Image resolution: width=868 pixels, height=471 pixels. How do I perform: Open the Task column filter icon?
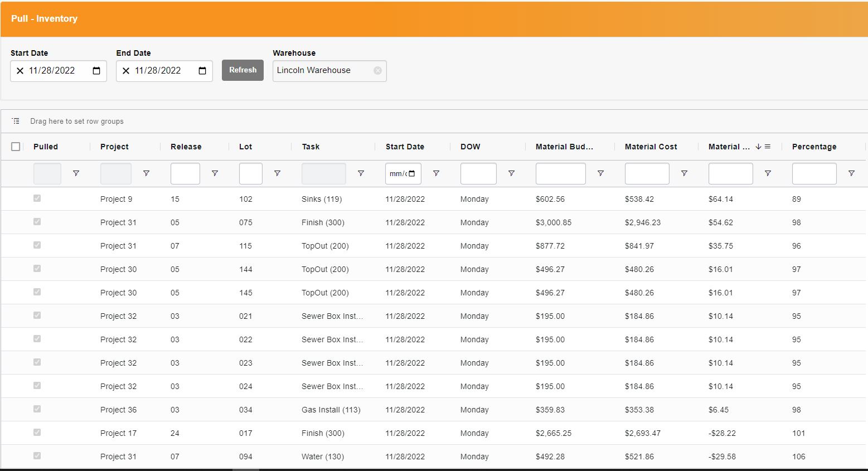coord(361,173)
